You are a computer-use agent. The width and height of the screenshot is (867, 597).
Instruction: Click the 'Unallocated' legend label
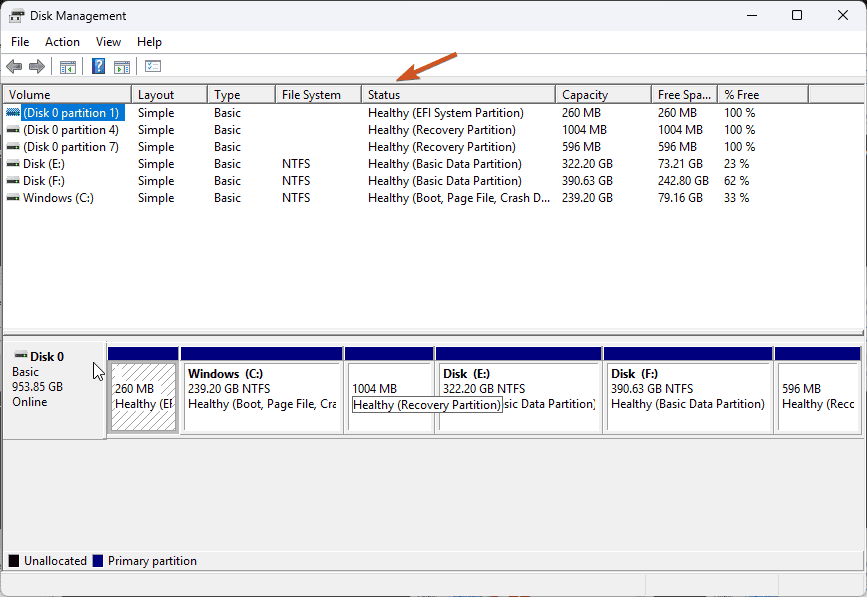pos(55,561)
